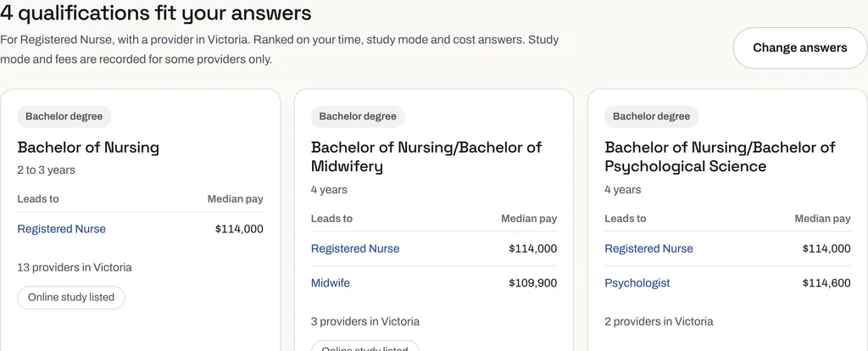Open the Midwife career link

[331, 283]
